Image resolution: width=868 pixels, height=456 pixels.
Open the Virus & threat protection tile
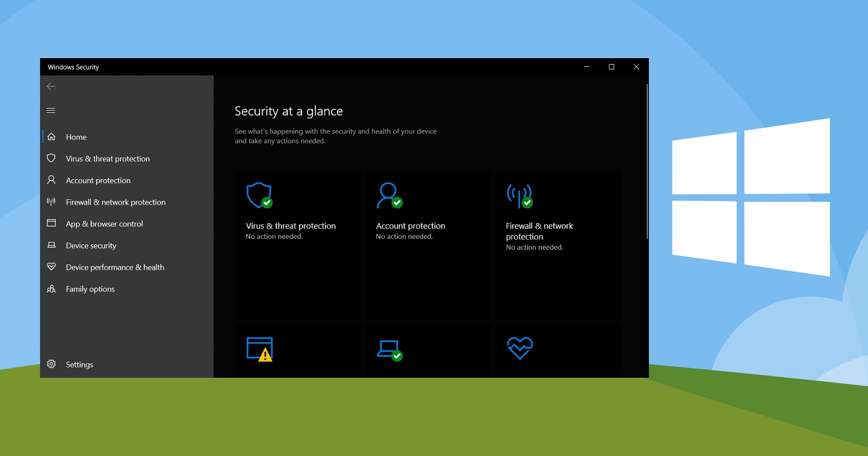tap(298, 244)
